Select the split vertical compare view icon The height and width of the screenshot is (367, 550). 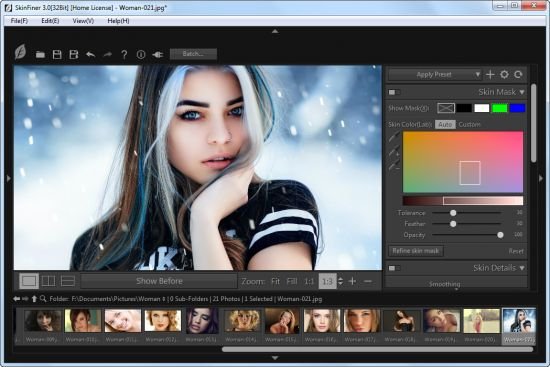coord(48,281)
